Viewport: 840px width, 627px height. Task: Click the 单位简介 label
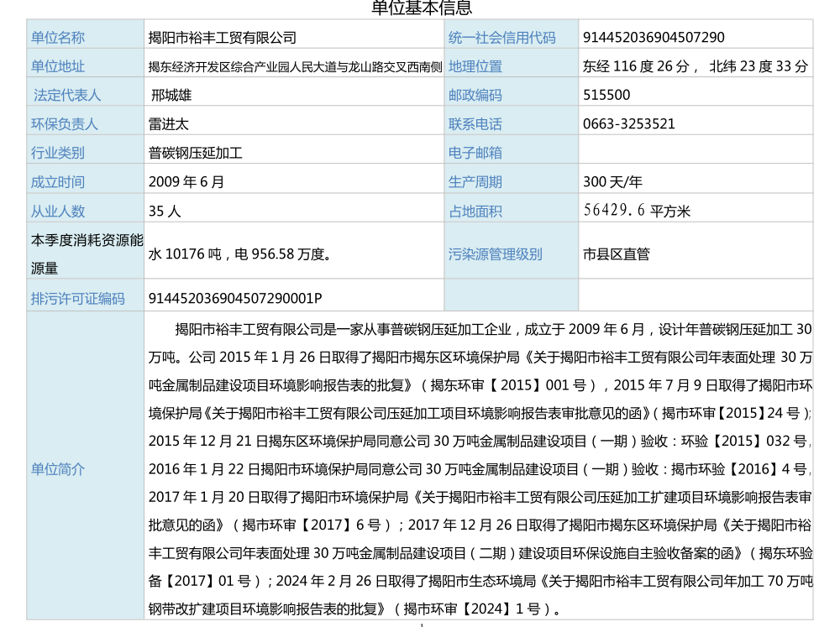point(58,469)
